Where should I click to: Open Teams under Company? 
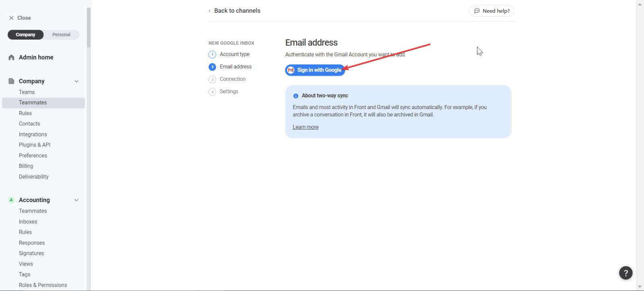point(27,92)
